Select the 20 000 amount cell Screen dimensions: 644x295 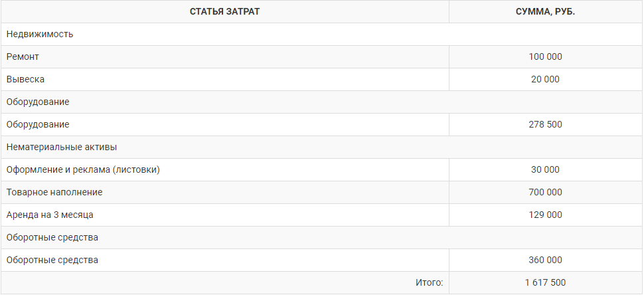click(546, 79)
